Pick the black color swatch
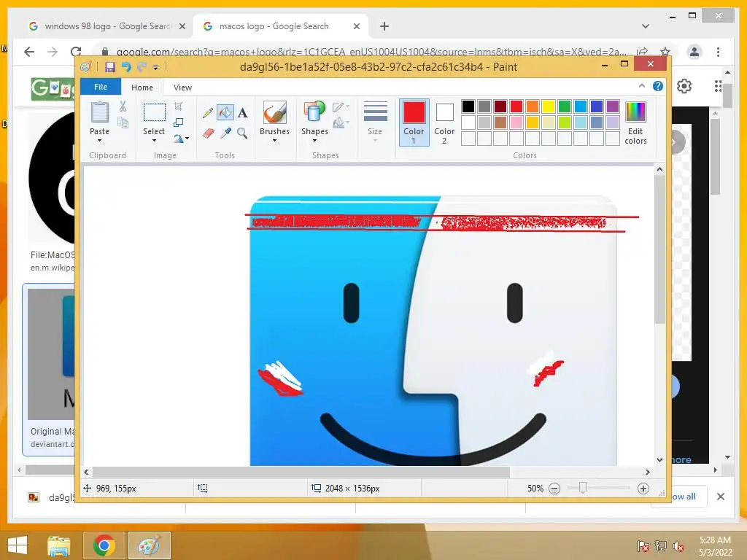 click(x=468, y=106)
